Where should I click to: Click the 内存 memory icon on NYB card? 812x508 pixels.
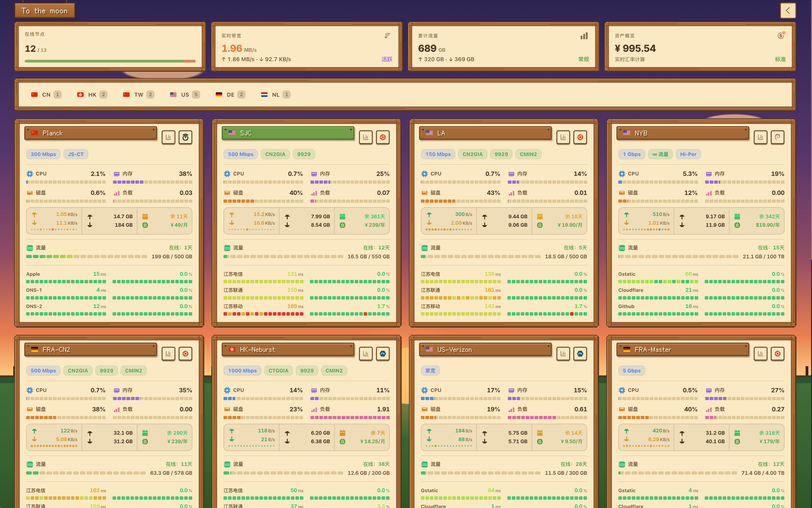[708, 174]
